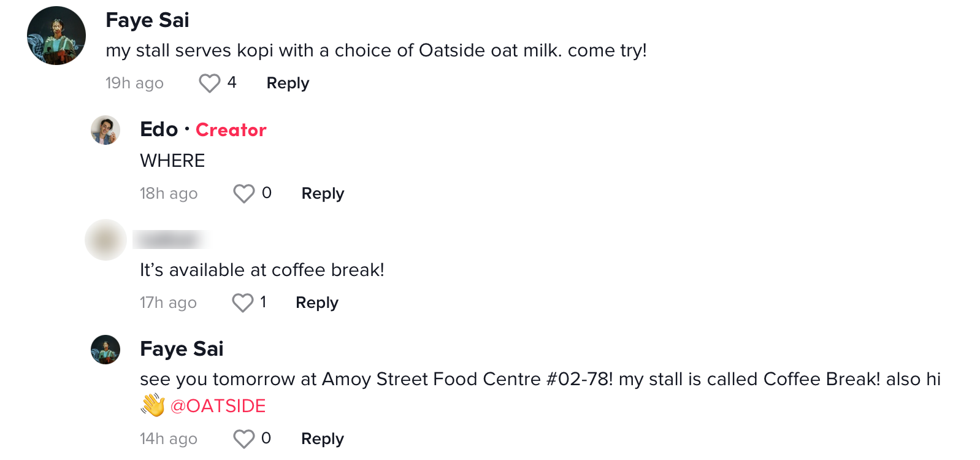The height and width of the screenshot is (460, 980).
Task: Select the 'It's available at coffee break!' text
Action: click(x=262, y=270)
